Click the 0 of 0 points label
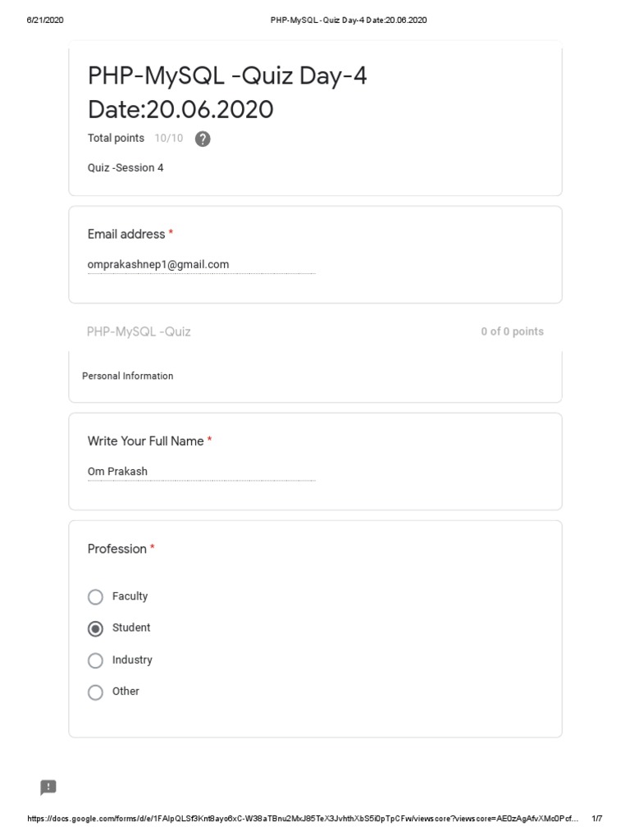The image size is (630, 840). coord(512,331)
